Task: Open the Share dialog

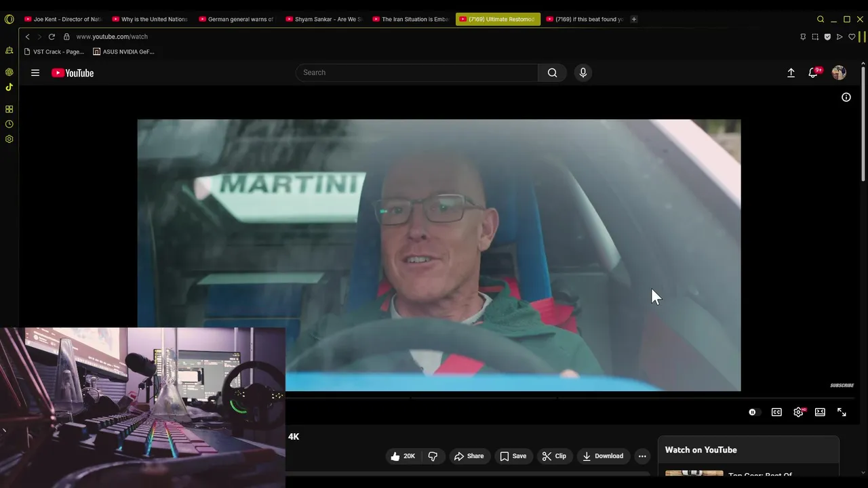Action: pyautogui.click(x=469, y=456)
